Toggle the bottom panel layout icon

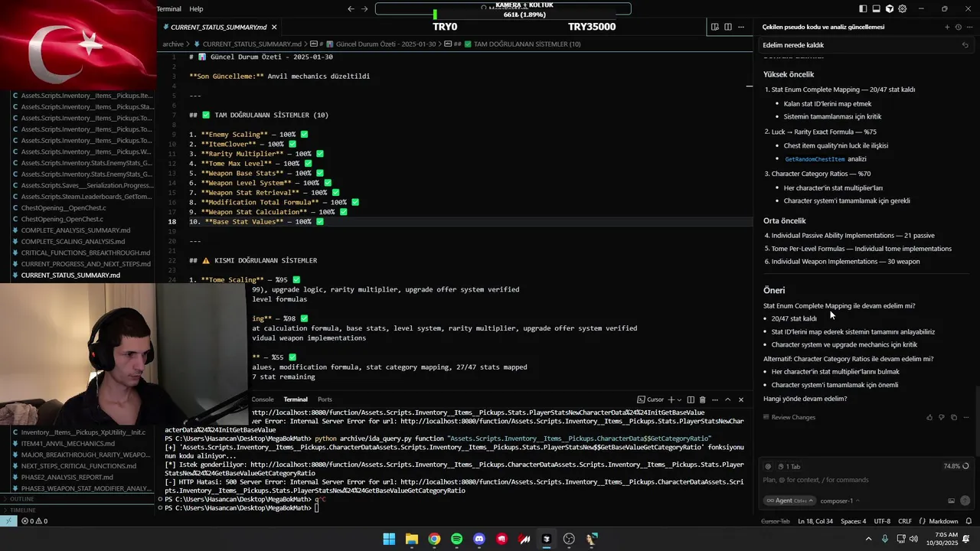click(x=876, y=9)
